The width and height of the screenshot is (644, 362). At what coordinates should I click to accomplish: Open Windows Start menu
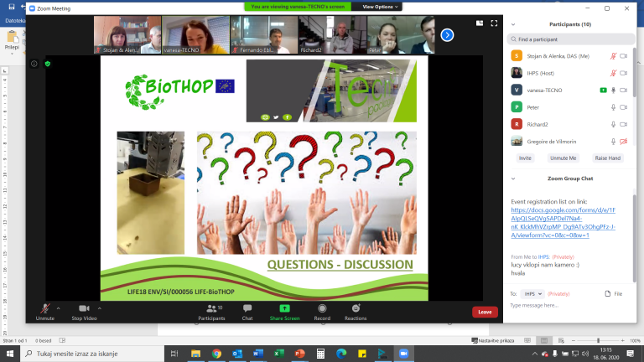[x=10, y=354]
